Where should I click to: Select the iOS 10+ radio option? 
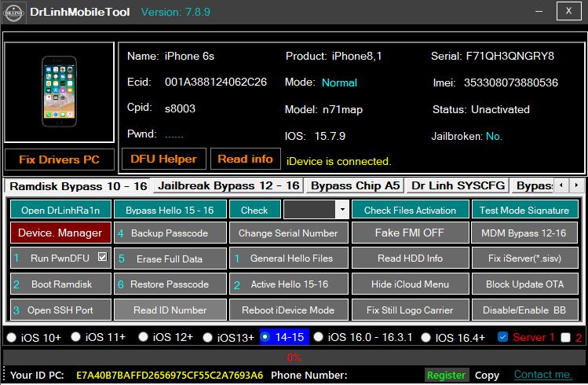click(x=12, y=337)
